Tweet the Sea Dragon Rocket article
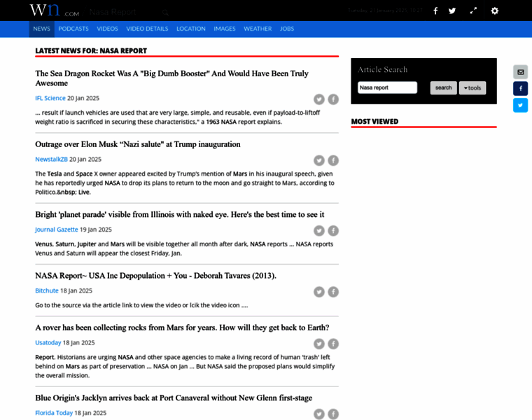Image resolution: width=532 pixels, height=420 pixels. 319,99
